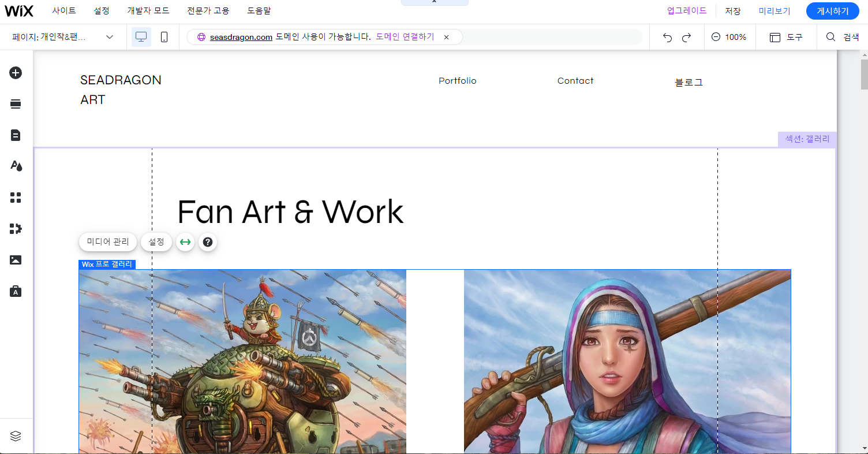Open the Add Elements plus icon
Viewport: 868px width, 454px height.
pyautogui.click(x=16, y=73)
